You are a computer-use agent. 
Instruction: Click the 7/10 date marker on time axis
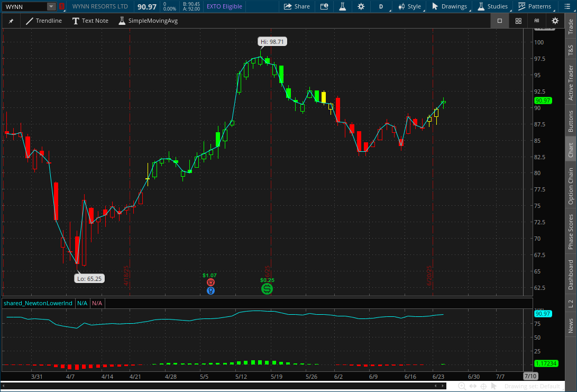(530, 376)
